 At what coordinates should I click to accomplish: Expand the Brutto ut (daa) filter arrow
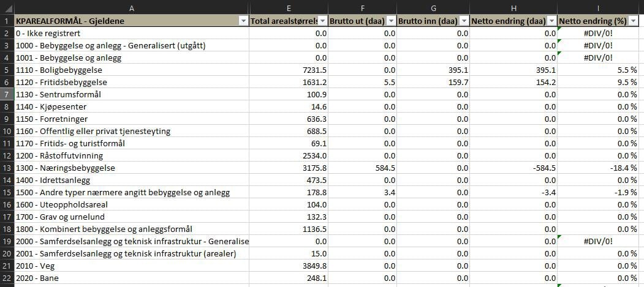click(390, 21)
